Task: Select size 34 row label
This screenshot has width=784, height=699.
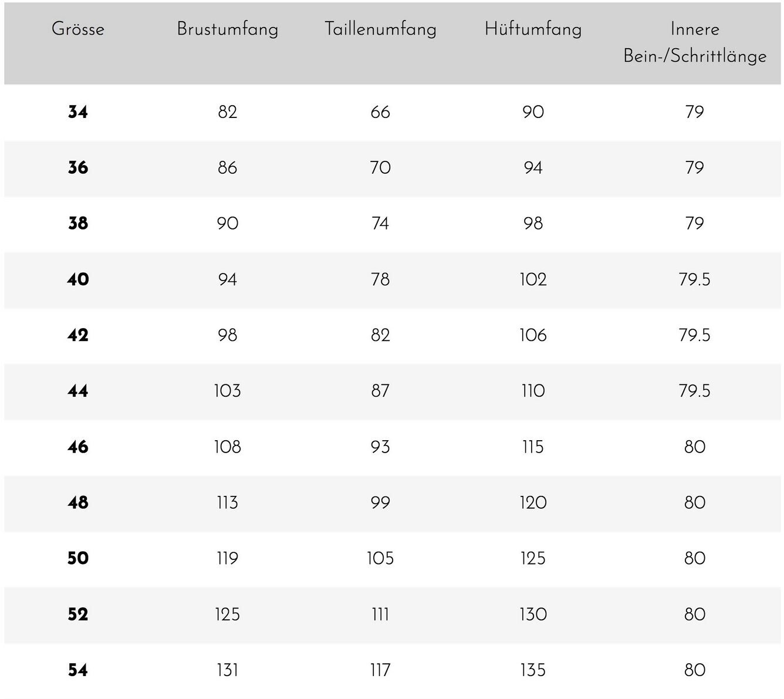Action: 78,112
